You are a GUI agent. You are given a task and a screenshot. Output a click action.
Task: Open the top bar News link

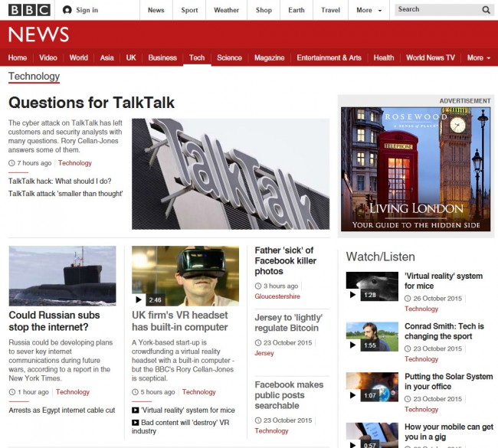click(x=156, y=10)
